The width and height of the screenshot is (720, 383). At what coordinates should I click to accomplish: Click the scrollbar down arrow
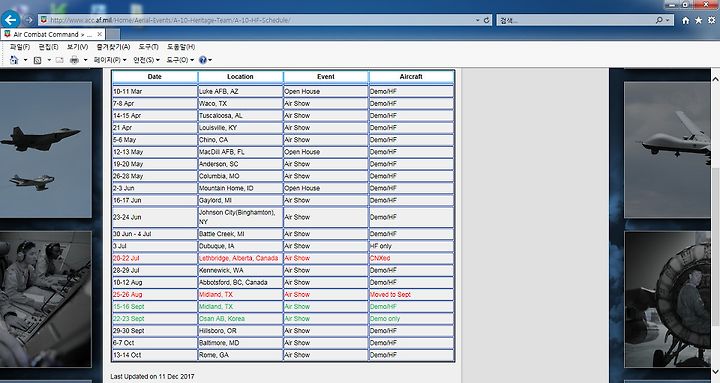(x=715, y=372)
